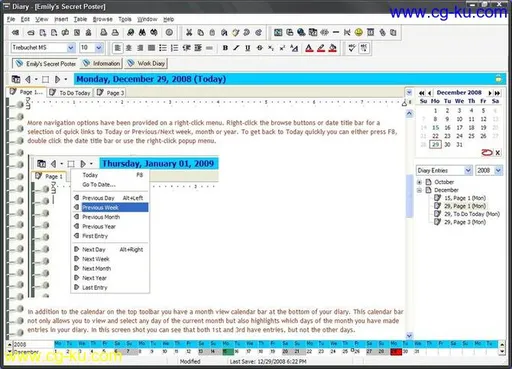The height and width of the screenshot is (369, 512).
Task: Go to next day arrow icon
Action: pyautogui.click(x=57, y=79)
